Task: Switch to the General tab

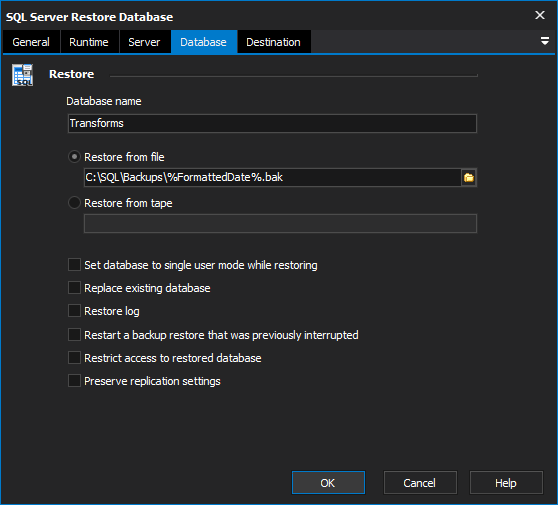Action: click(x=31, y=42)
